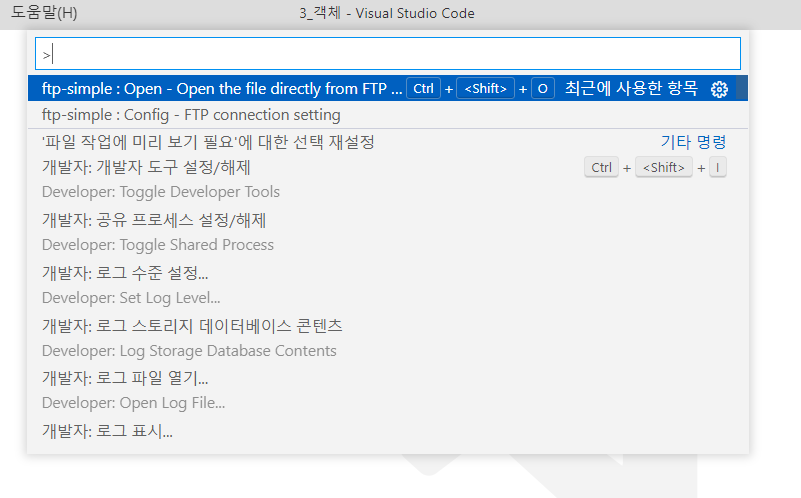Click the O key badge on ftp-simple Open row

click(543, 88)
